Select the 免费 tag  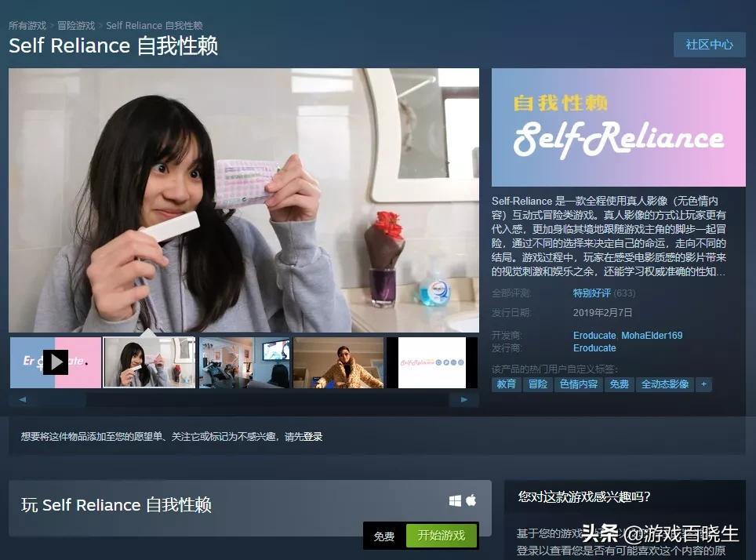[619, 384]
